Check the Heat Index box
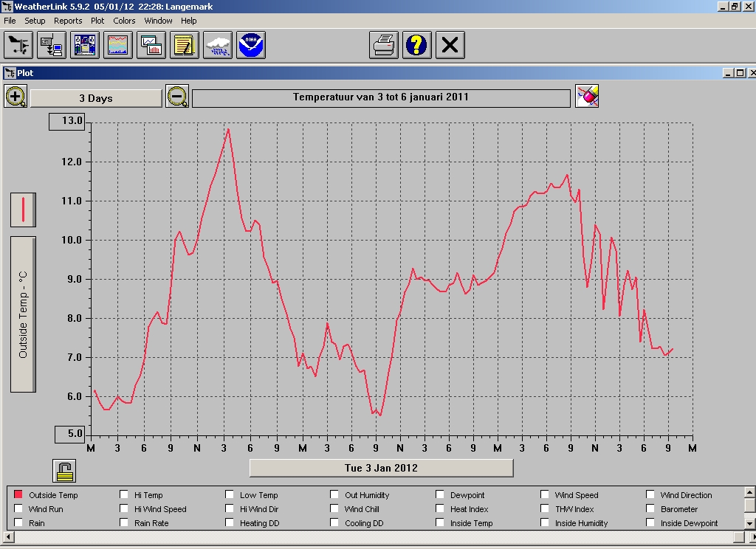Screen dimensions: 756x549 point(440,508)
